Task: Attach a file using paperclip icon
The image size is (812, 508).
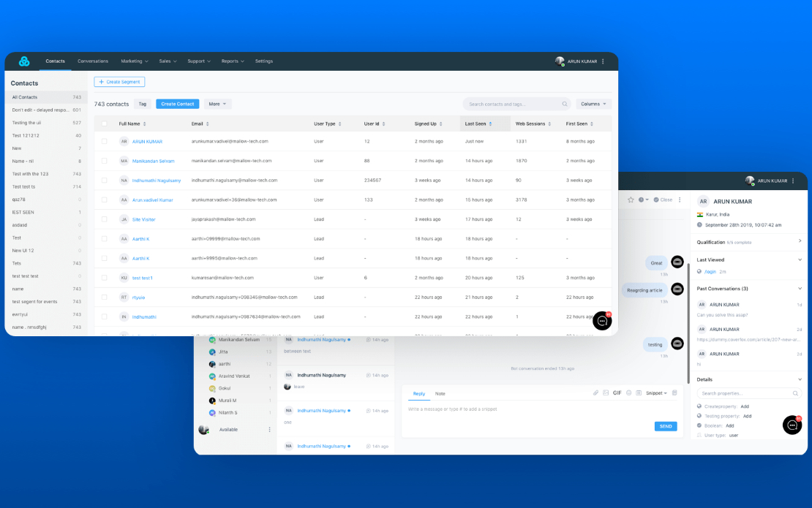Action: tap(595, 393)
